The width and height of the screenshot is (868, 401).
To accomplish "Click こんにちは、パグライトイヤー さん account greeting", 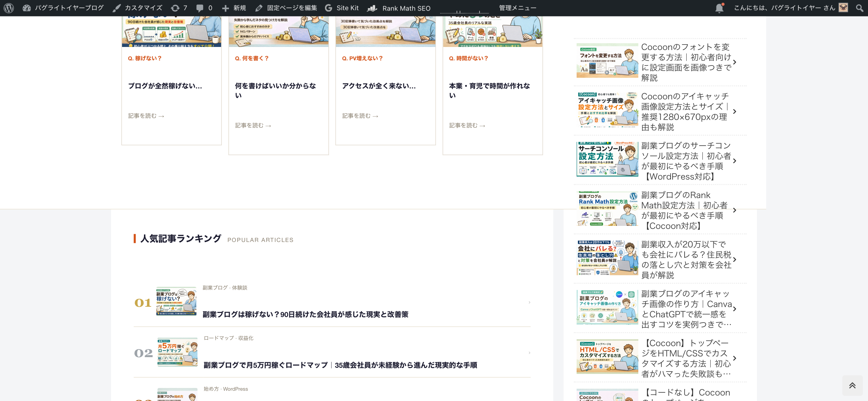I will pyautogui.click(x=785, y=8).
